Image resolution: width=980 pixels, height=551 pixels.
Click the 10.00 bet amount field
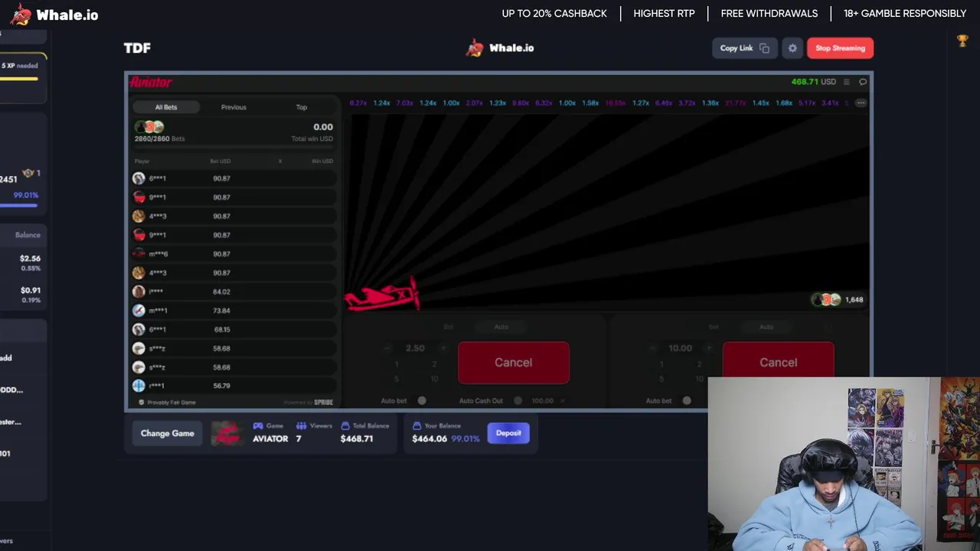pos(680,348)
